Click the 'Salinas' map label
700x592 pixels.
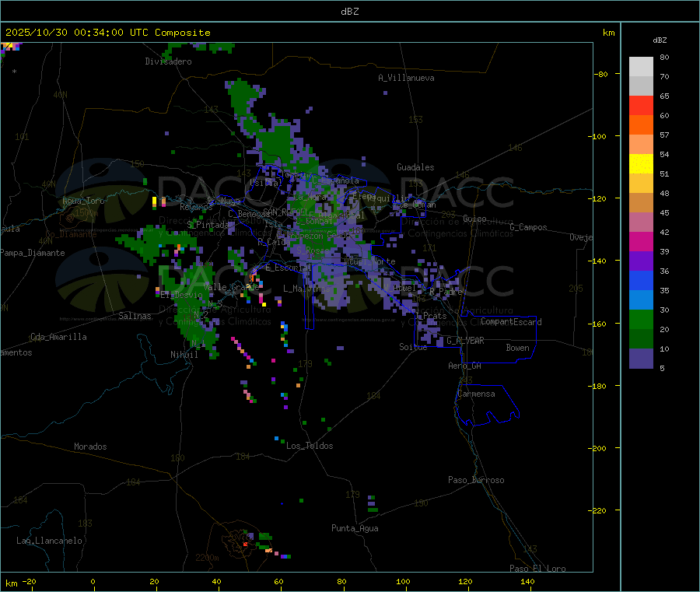click(x=135, y=316)
